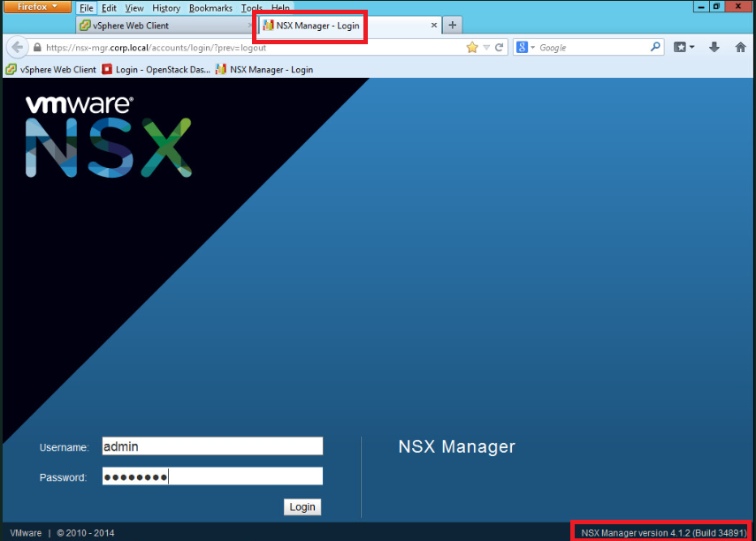Open Login - OpenStack Dashboard bookmark
This screenshot has height=541, width=756.
pos(157,70)
